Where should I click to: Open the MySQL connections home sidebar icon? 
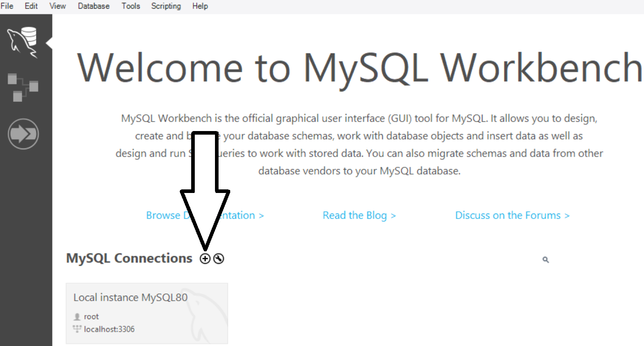[x=22, y=42]
